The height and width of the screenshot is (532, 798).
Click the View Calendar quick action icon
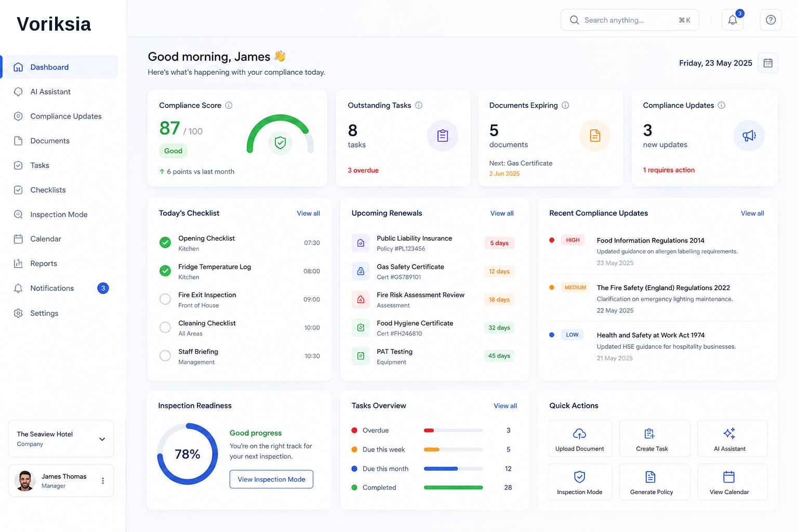coord(729,476)
